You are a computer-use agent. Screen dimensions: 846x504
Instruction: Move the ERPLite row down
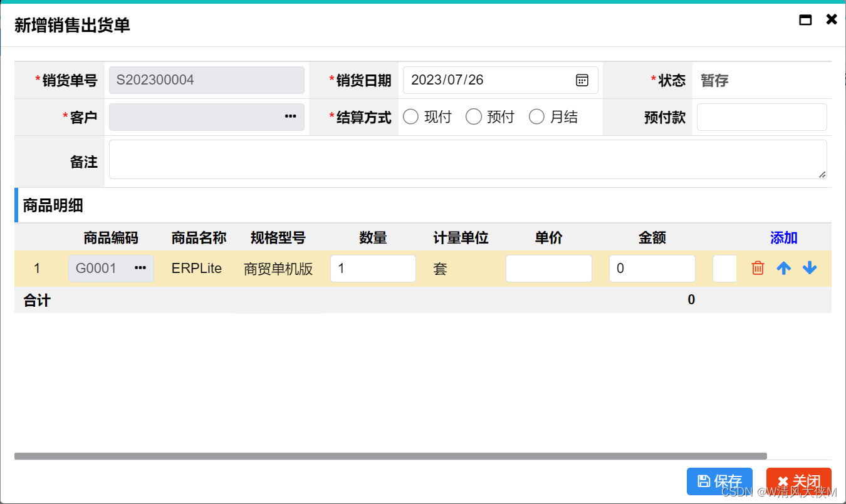coord(810,268)
